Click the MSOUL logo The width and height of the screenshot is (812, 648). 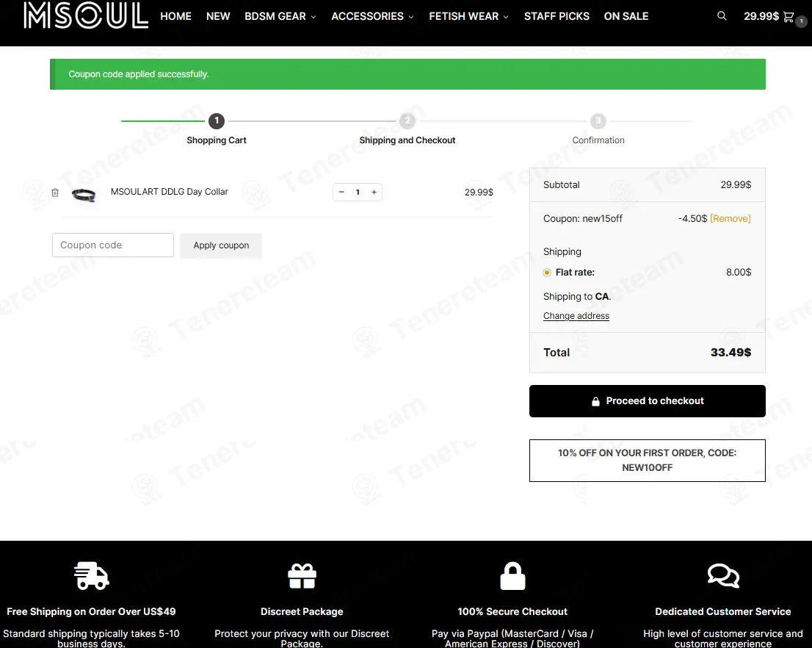(86, 15)
